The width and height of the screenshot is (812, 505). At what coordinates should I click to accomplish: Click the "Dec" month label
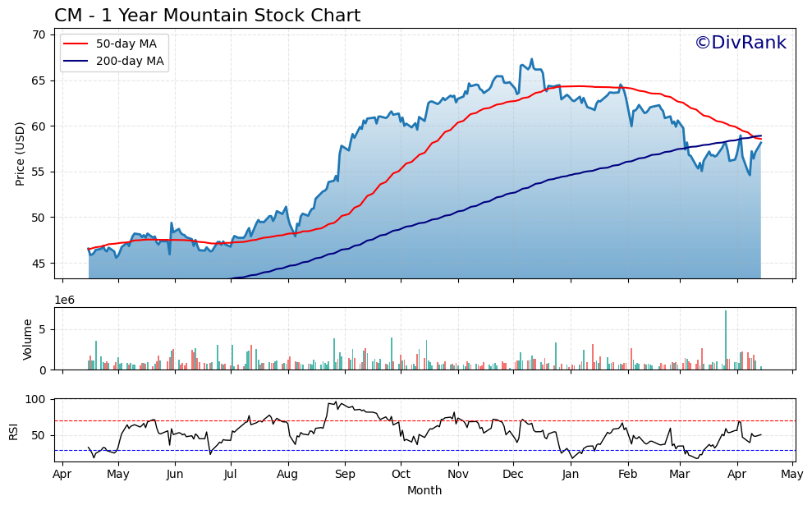[x=514, y=475]
